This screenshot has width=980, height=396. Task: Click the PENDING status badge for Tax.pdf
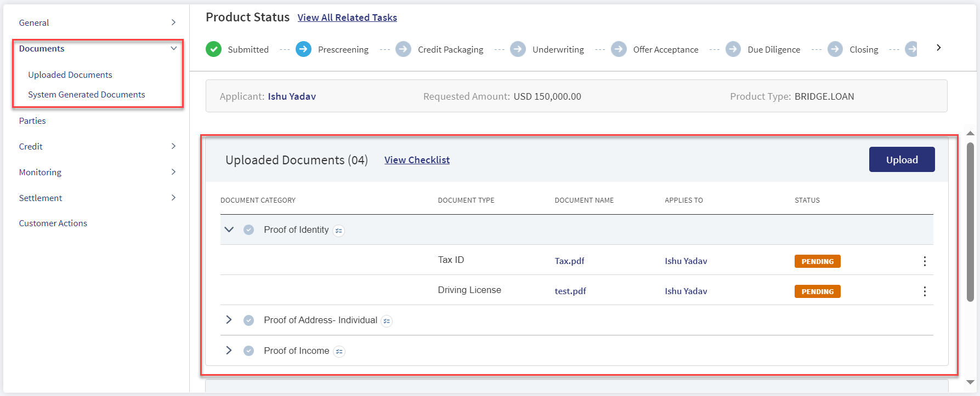click(817, 261)
